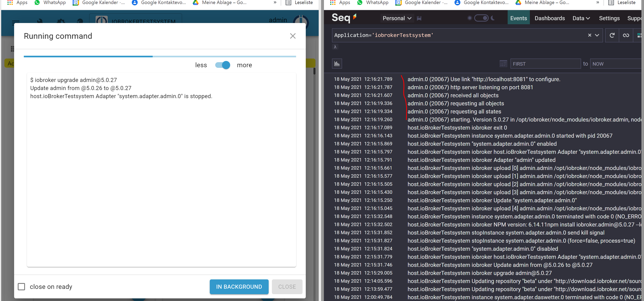644x301 pixels.
Task: Switch the less/more console output toggle
Action: (x=222, y=65)
